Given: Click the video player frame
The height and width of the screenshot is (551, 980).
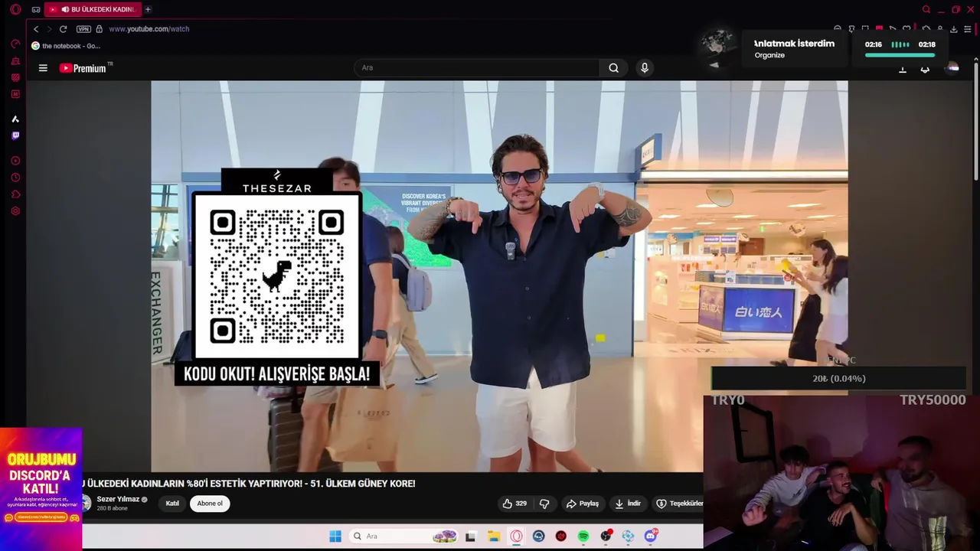Looking at the screenshot, I should tap(499, 276).
